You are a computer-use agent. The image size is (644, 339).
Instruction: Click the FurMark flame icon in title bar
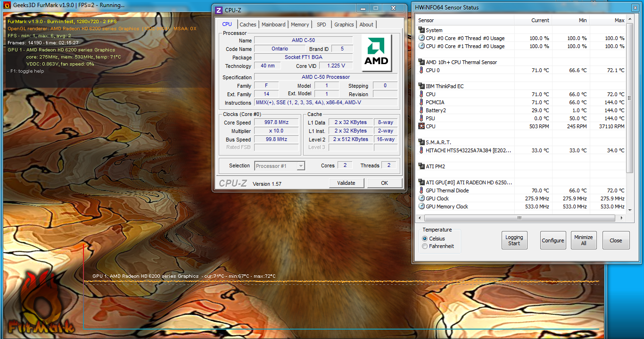8,5
